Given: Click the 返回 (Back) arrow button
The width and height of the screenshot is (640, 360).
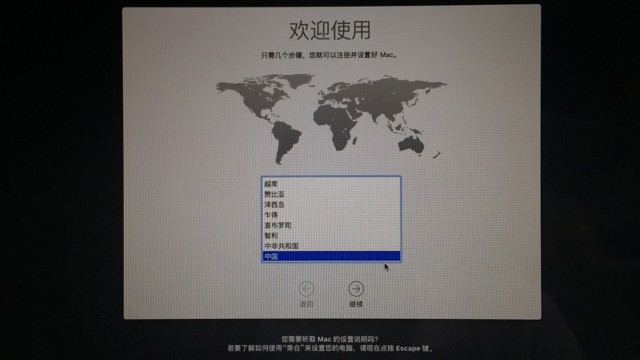Looking at the screenshot, I should pos(306,289).
